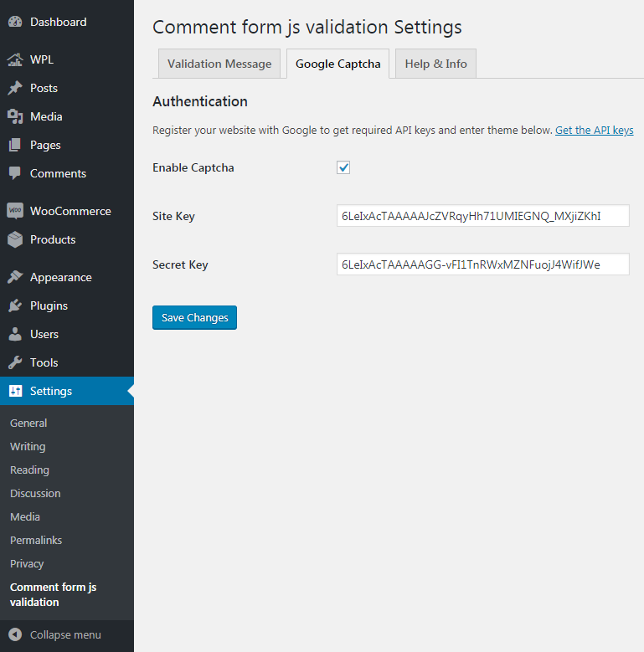
Task: Switch to the Validation Message tab
Action: click(x=219, y=64)
